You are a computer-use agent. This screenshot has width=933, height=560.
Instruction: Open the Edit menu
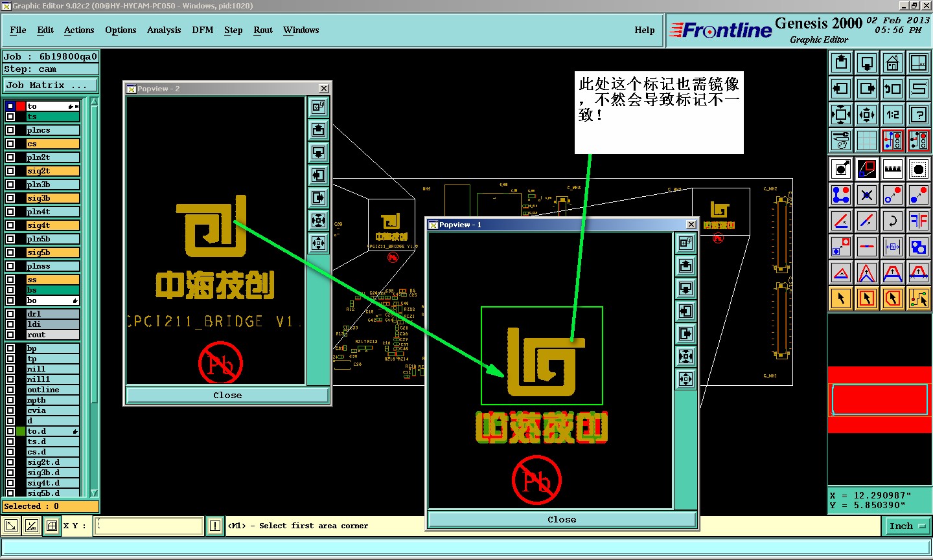[45, 30]
